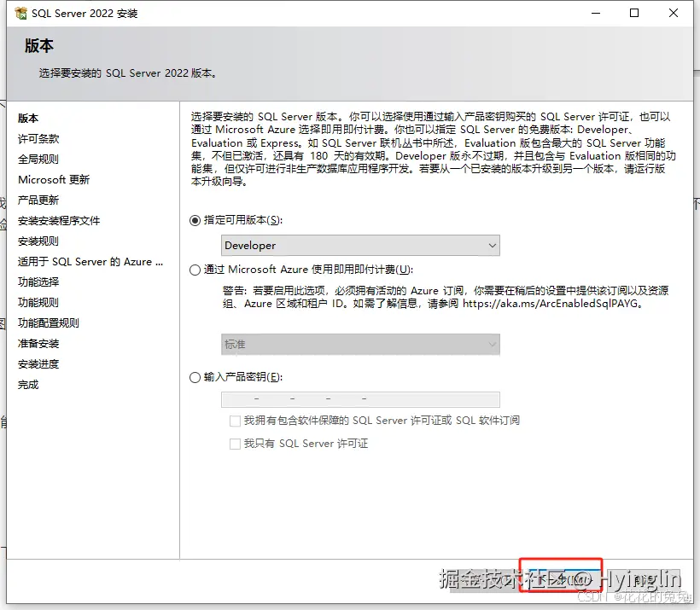Open the Developer edition dropdown
The width and height of the screenshot is (700, 610).
coord(360,246)
